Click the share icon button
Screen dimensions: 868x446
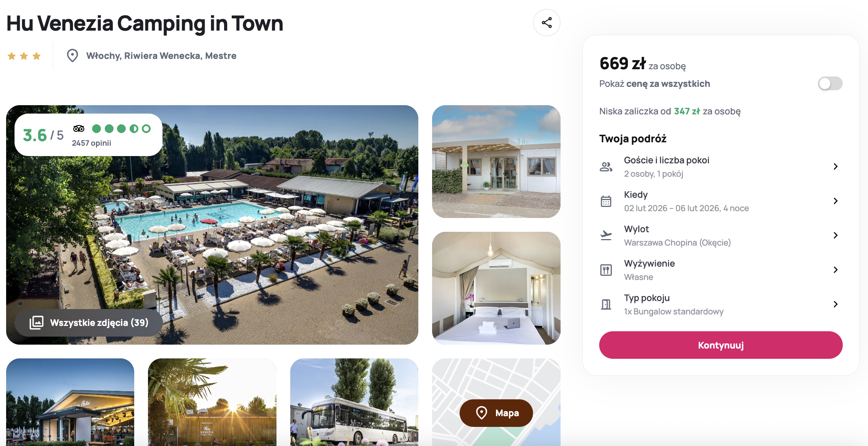pos(546,23)
